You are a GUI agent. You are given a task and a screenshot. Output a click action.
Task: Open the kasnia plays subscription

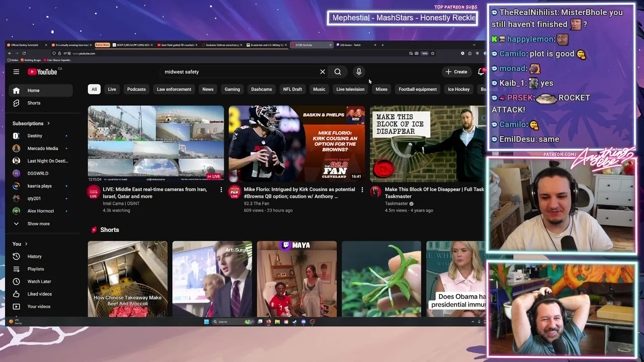tap(40, 186)
